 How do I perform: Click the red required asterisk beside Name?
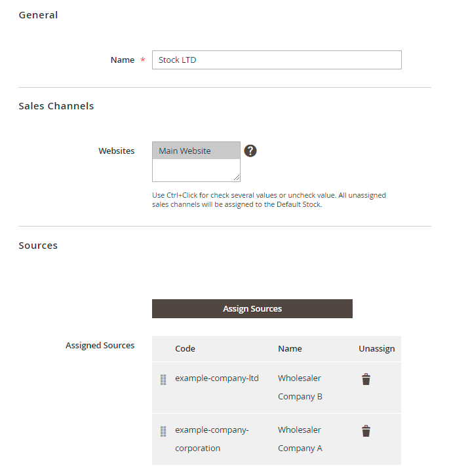pos(143,60)
